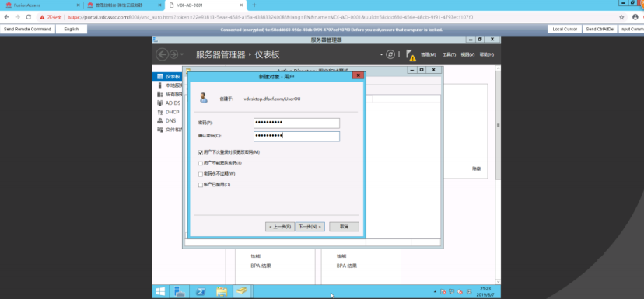The image size is (644, 299).
Task: Minimize the Active Directory window
Action: (412, 70)
